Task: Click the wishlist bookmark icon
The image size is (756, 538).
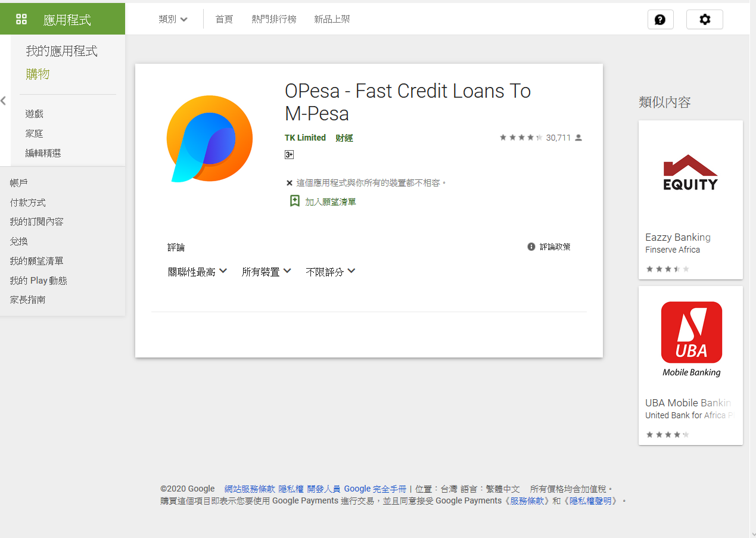Action: 294,201
